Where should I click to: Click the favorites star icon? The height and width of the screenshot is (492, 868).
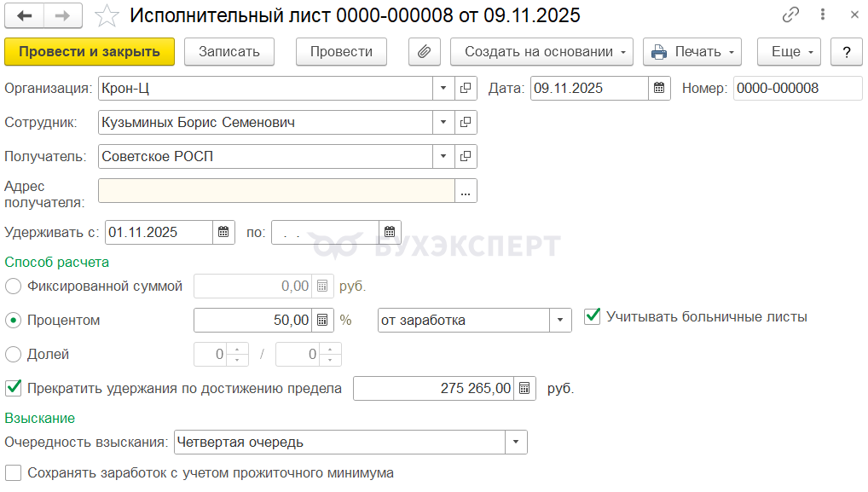107,15
